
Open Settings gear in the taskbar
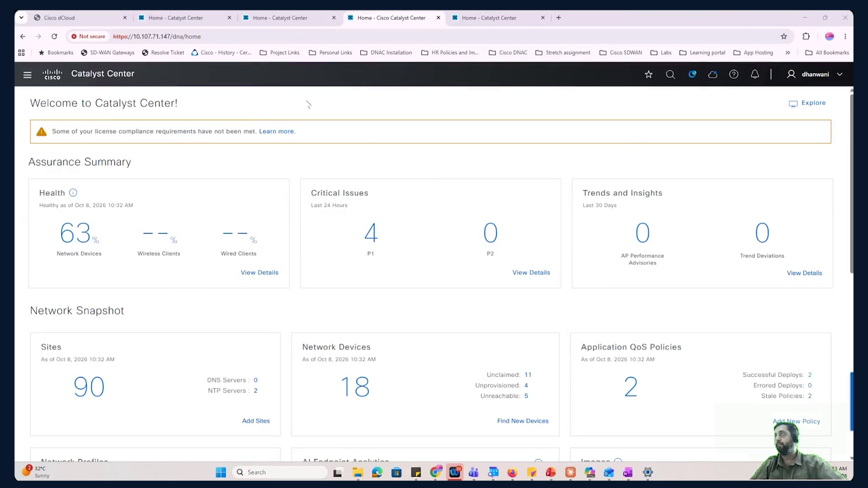coord(648,473)
